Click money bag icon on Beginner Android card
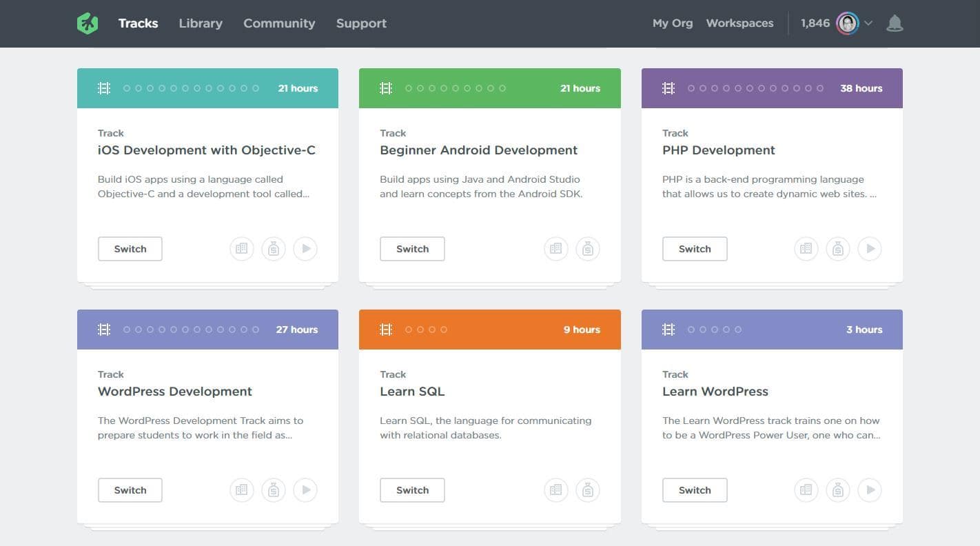980x546 pixels. pos(588,249)
